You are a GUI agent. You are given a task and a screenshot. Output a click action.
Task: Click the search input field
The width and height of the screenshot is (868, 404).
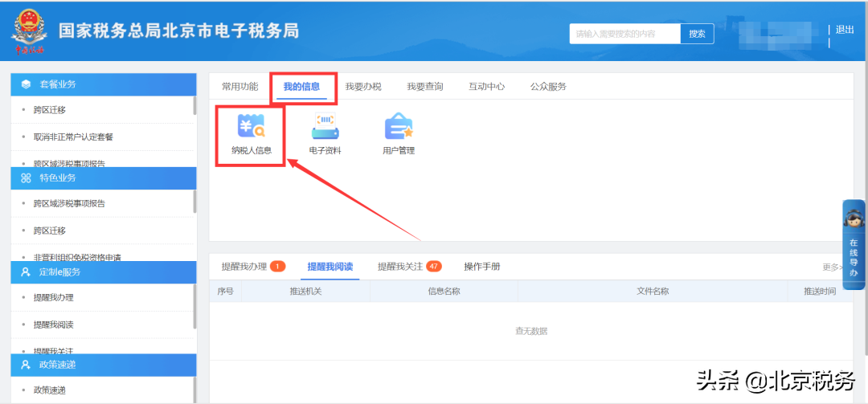coord(624,34)
